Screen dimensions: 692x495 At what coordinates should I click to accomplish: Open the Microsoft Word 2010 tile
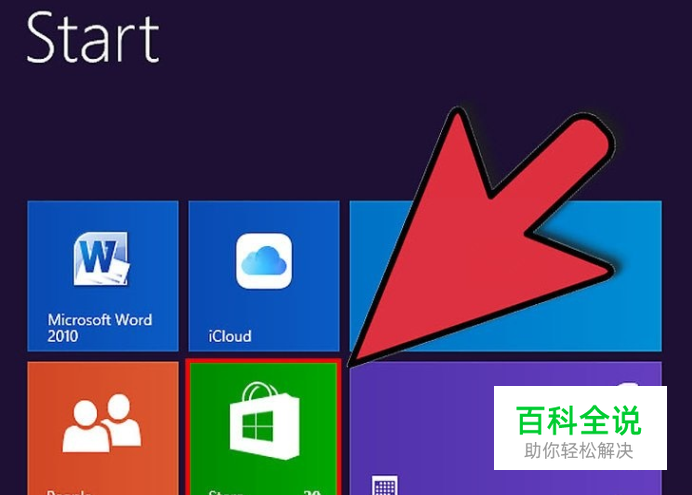[x=103, y=276]
